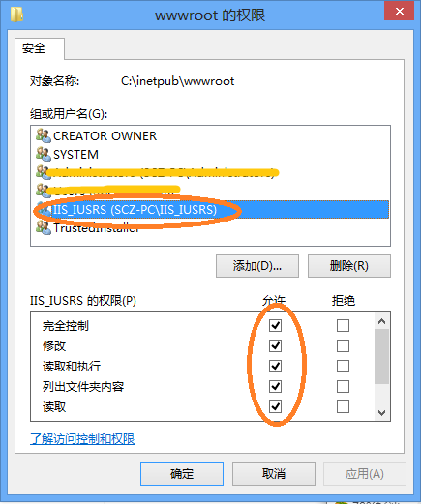This screenshot has height=504, width=421.
Task: Confirm with the 确定 button
Action: [x=182, y=474]
